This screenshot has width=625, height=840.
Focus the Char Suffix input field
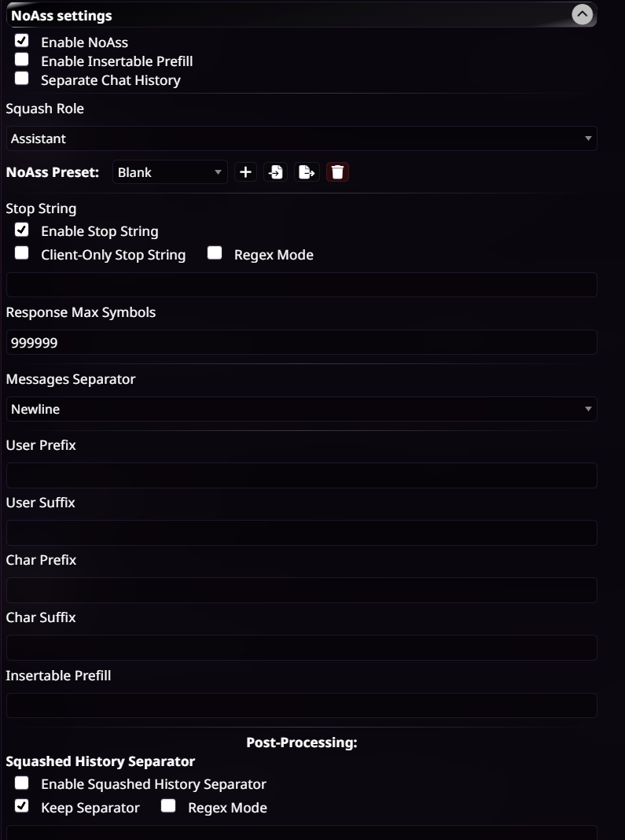[x=302, y=647]
